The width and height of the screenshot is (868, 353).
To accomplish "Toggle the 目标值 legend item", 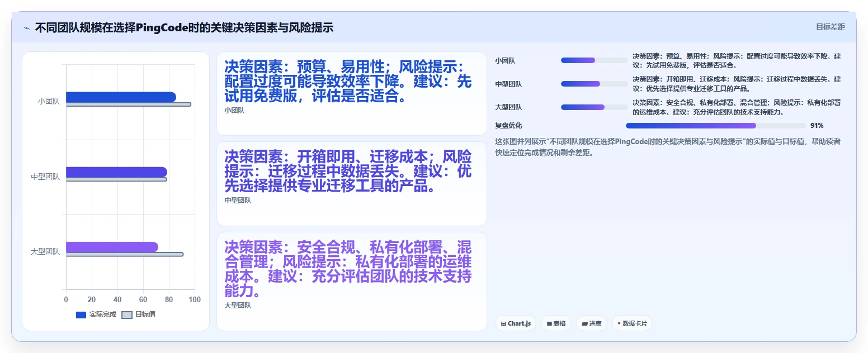I will coord(139,314).
